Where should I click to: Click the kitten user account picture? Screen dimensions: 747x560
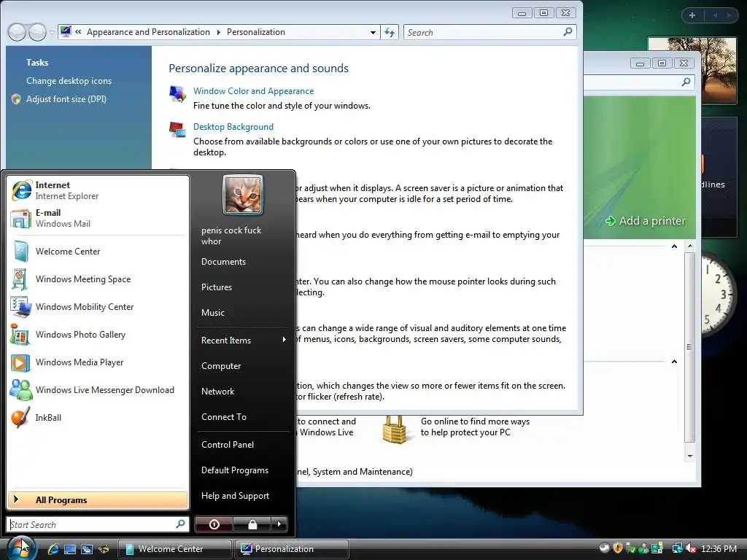[x=243, y=195]
